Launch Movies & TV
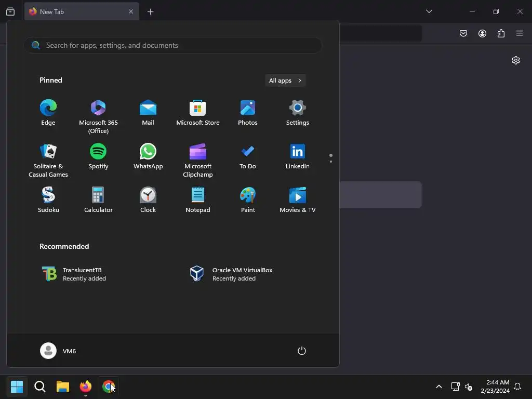 pos(298,200)
